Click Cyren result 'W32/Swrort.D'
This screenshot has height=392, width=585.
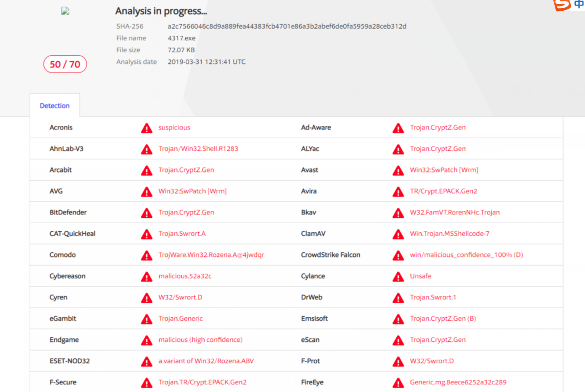(180, 298)
